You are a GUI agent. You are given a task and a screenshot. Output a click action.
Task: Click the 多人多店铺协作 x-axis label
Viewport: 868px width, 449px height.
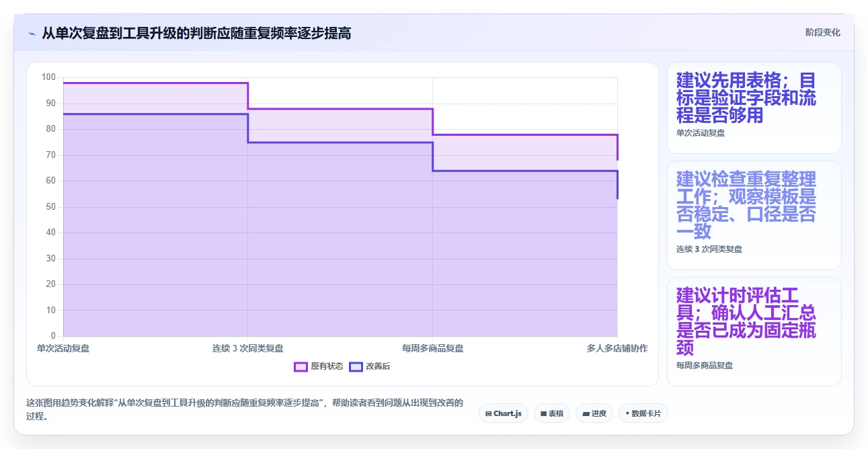tap(617, 348)
